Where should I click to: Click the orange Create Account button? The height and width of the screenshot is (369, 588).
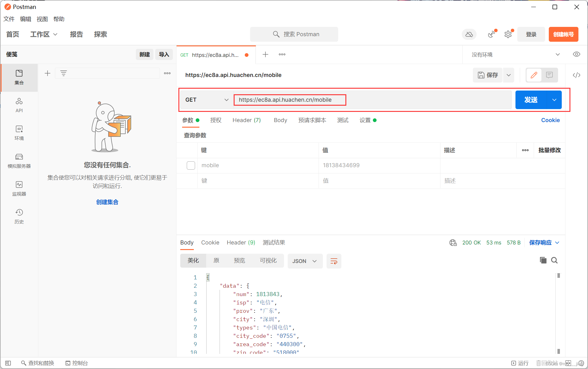(x=564, y=34)
